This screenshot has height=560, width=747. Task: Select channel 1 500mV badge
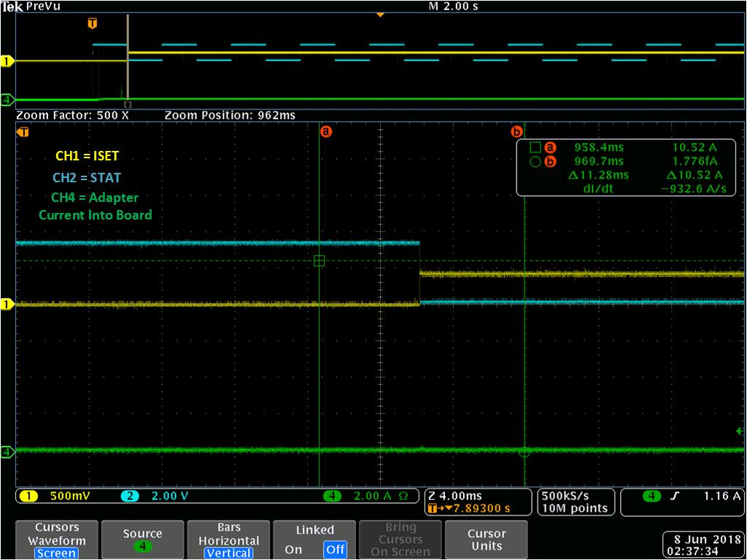click(29, 496)
